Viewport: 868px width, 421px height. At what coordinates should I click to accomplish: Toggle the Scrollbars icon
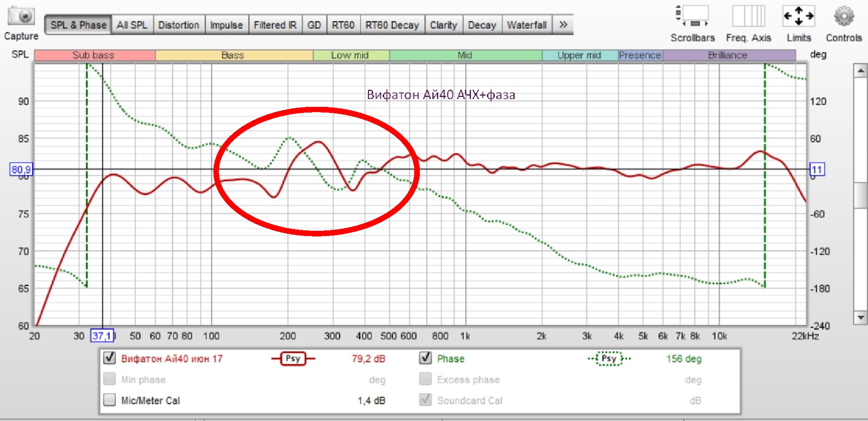click(692, 17)
